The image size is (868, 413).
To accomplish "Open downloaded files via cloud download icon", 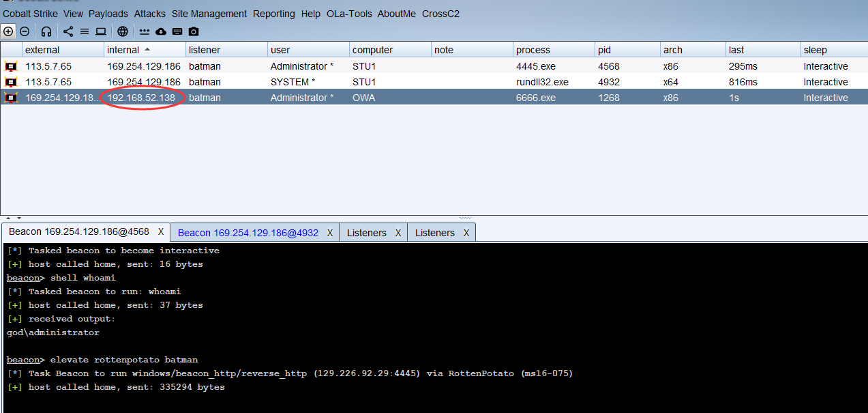I will 161,31.
